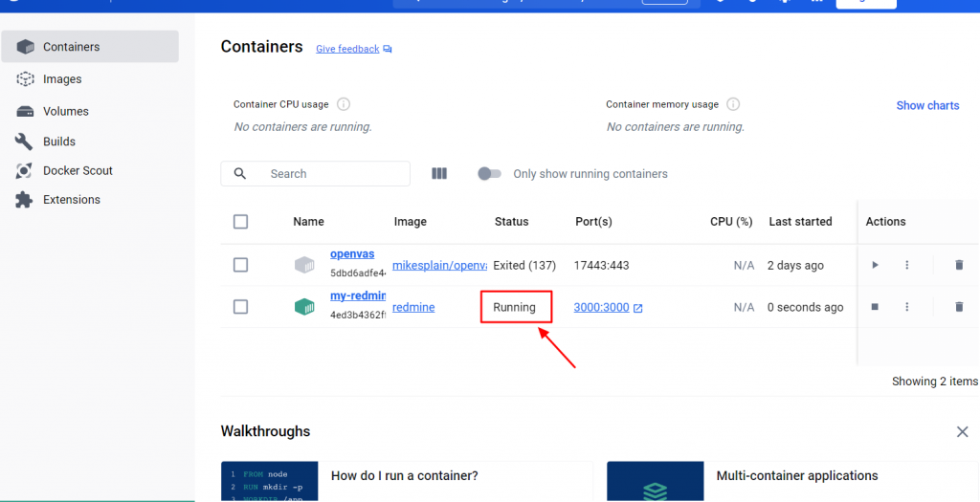980x502 pixels.
Task: Click the info icon next to Container memory usage
Action: point(733,104)
